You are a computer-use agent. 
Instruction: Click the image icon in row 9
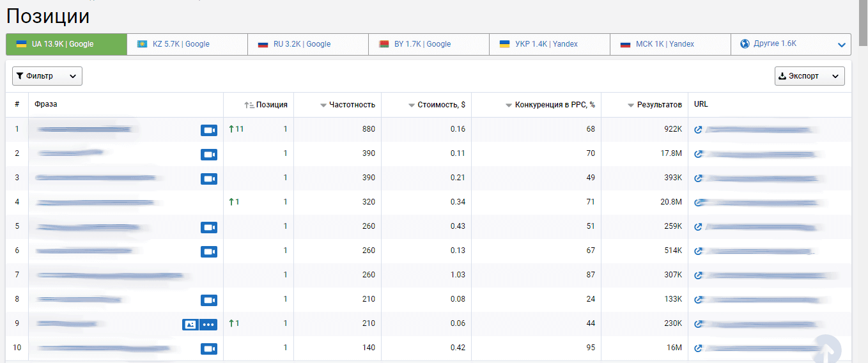point(190,324)
